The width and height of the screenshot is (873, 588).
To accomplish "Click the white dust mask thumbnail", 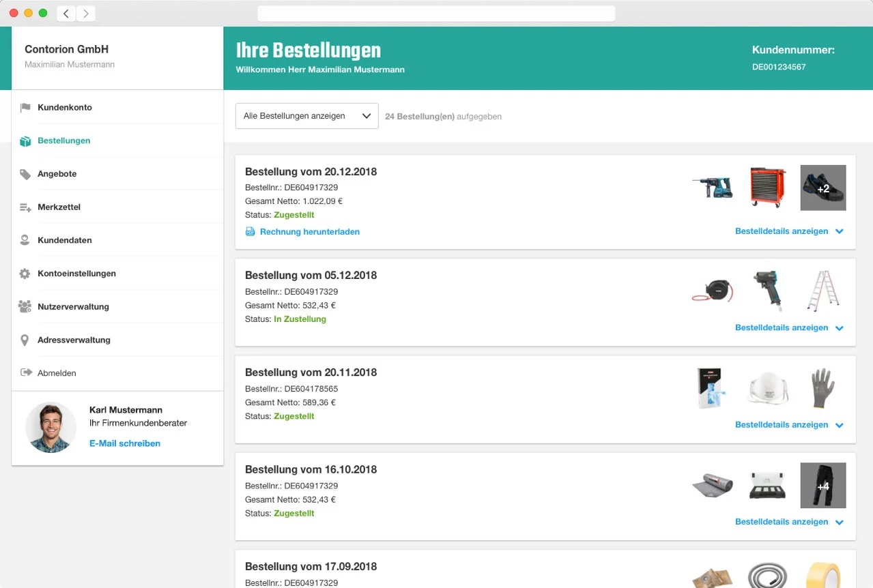I will point(768,389).
